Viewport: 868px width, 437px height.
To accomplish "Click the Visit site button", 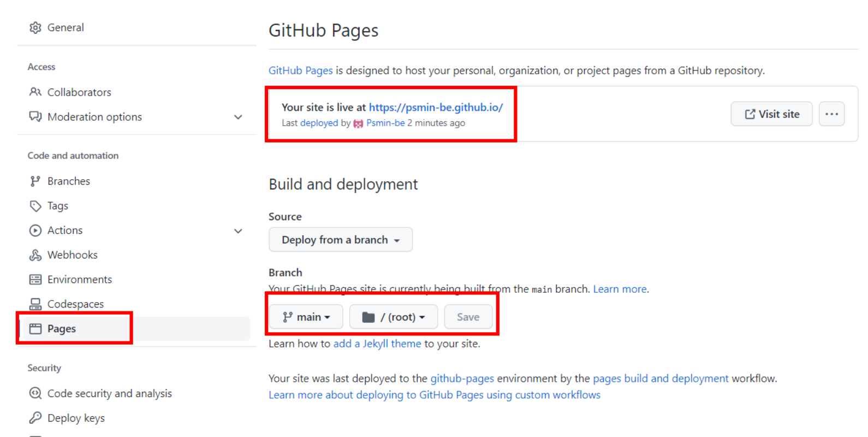I will (x=772, y=114).
